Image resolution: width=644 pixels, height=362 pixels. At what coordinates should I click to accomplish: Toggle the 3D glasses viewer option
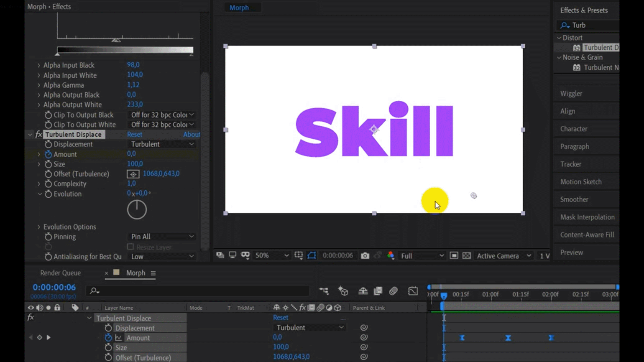(245, 255)
